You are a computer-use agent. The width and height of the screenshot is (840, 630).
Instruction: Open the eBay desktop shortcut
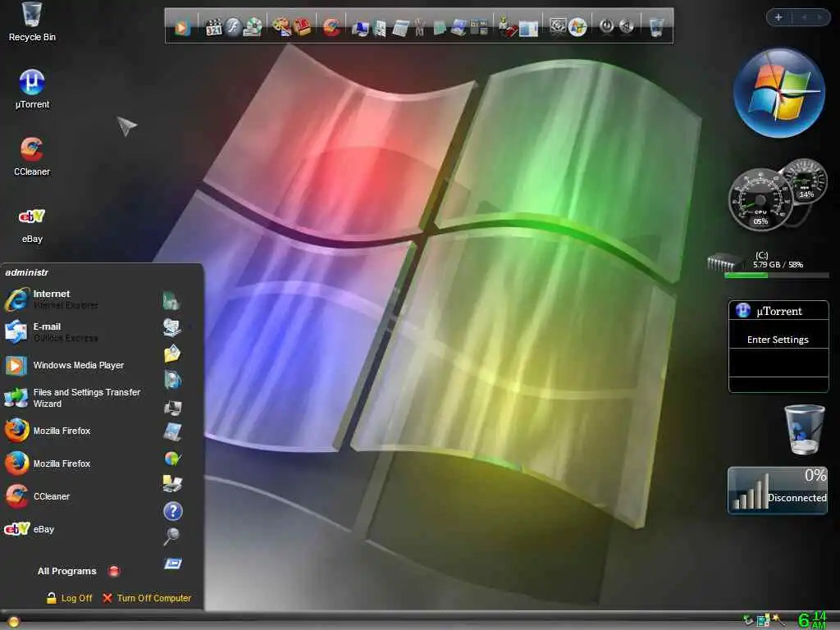point(32,225)
